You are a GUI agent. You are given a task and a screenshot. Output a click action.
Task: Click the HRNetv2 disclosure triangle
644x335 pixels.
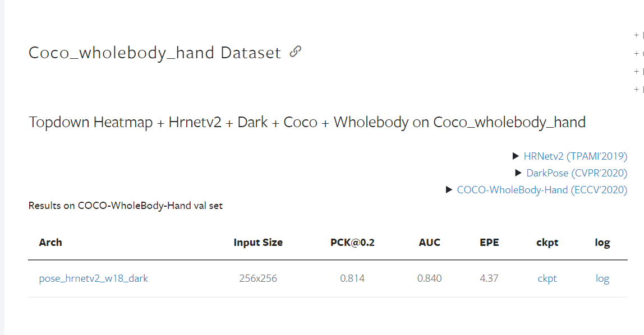517,156
